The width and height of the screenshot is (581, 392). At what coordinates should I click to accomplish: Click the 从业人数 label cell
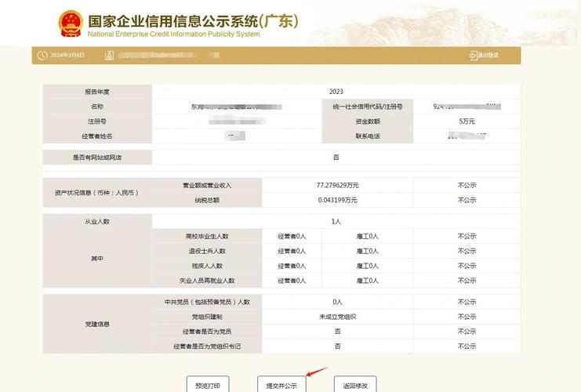[x=97, y=221]
